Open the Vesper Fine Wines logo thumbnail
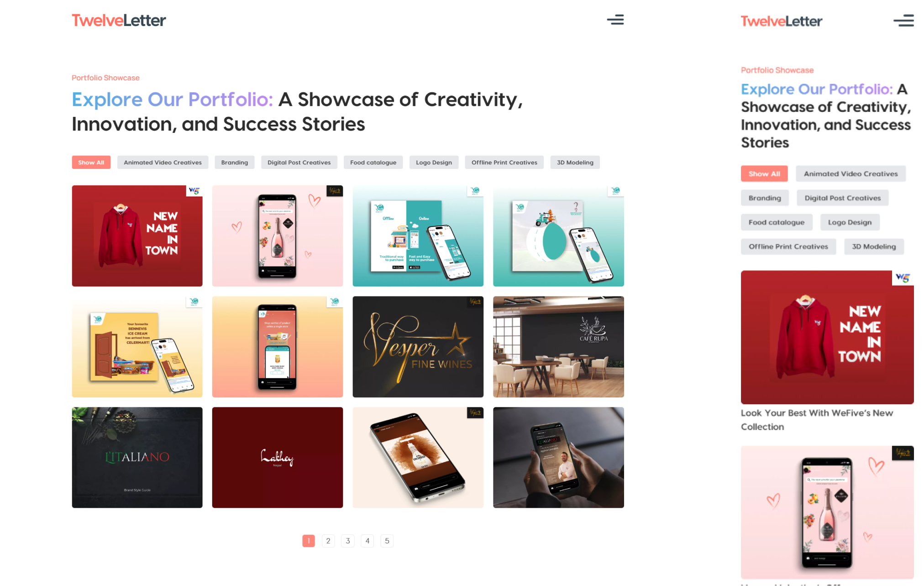The height and width of the screenshot is (586, 924). tap(418, 347)
